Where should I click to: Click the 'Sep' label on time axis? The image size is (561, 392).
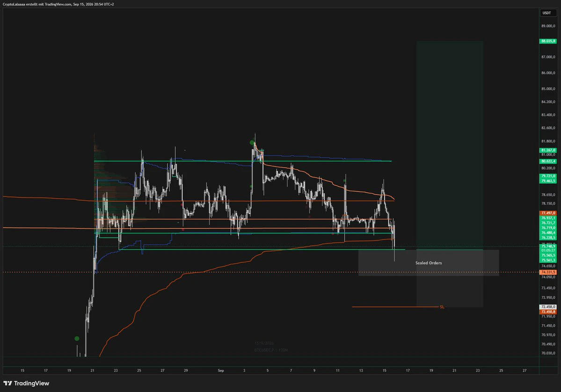pyautogui.click(x=221, y=370)
